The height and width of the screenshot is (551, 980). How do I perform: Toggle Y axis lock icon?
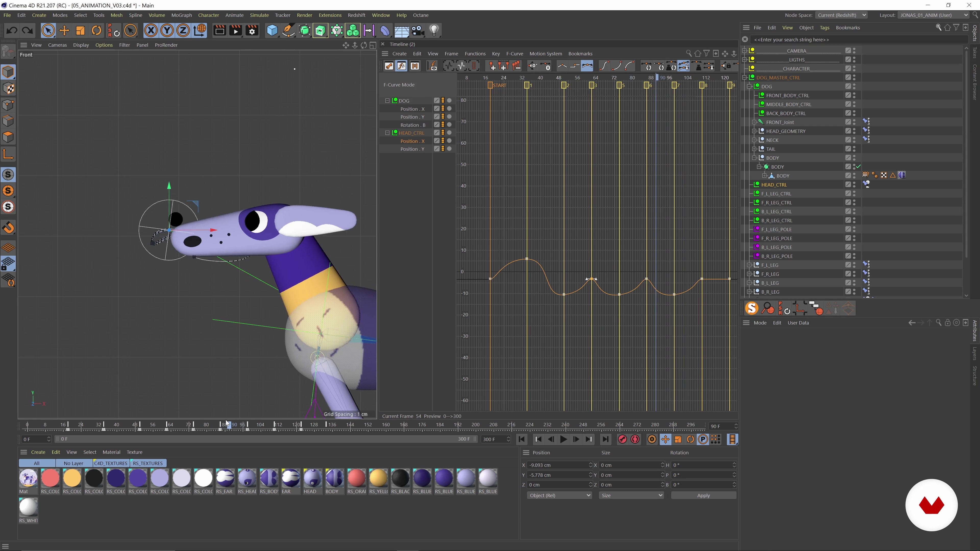pos(167,30)
